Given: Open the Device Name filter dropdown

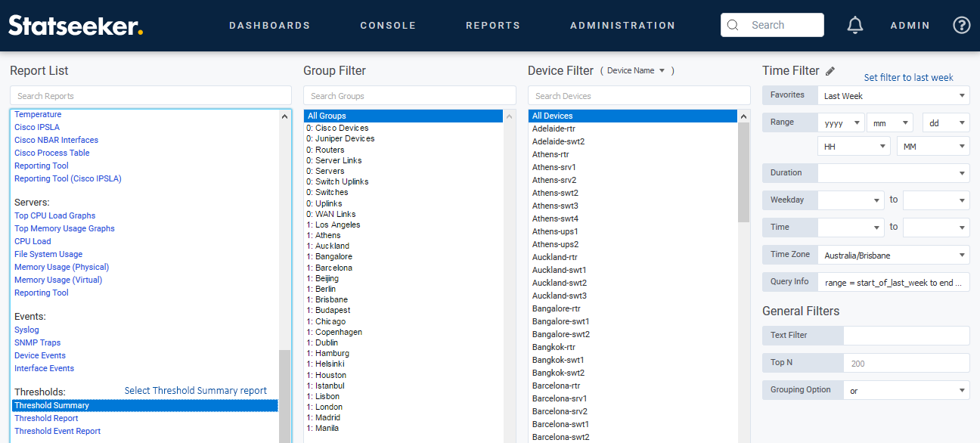Looking at the screenshot, I should [x=636, y=71].
